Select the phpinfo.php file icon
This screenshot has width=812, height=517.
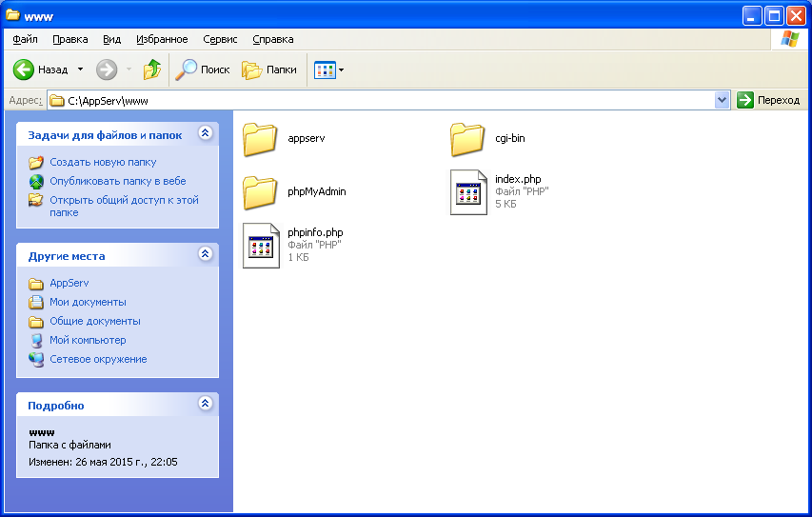coord(261,246)
